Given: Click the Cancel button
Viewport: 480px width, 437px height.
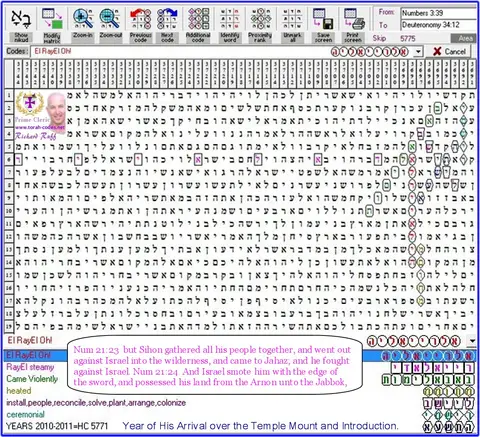Looking at the screenshot, I should click(x=449, y=52).
